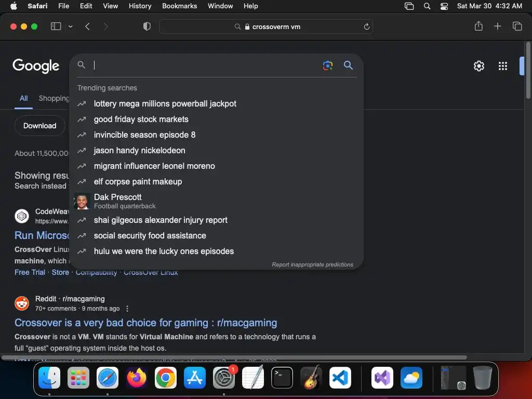Go forward with the Safari forward arrow

(x=105, y=26)
